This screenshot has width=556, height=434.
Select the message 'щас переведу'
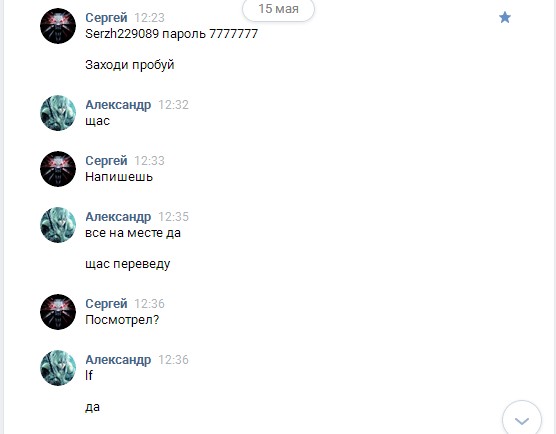(x=128, y=264)
